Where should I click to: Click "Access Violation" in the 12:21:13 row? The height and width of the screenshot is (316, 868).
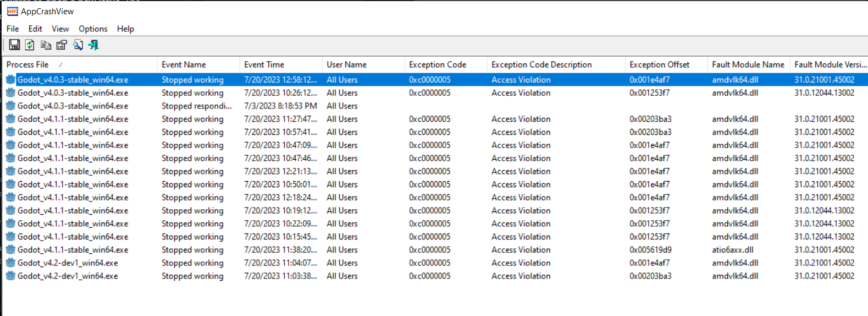click(521, 171)
